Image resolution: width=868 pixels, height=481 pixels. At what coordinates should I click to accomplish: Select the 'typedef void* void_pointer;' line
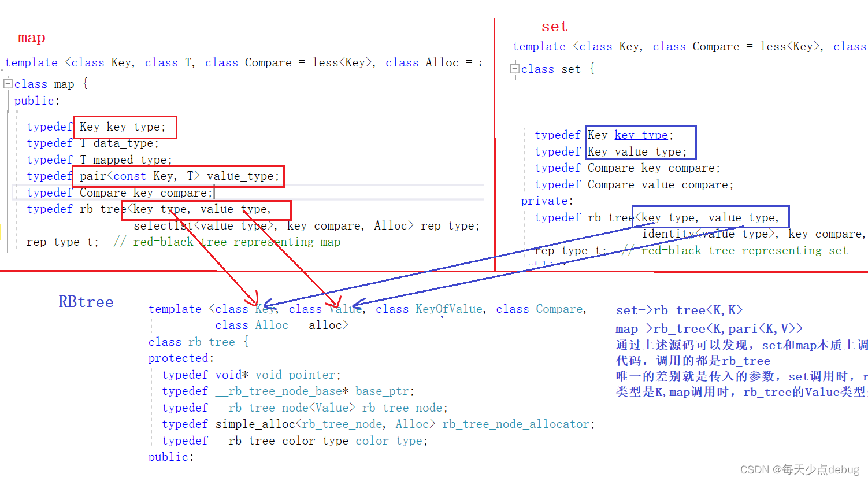[251, 375]
